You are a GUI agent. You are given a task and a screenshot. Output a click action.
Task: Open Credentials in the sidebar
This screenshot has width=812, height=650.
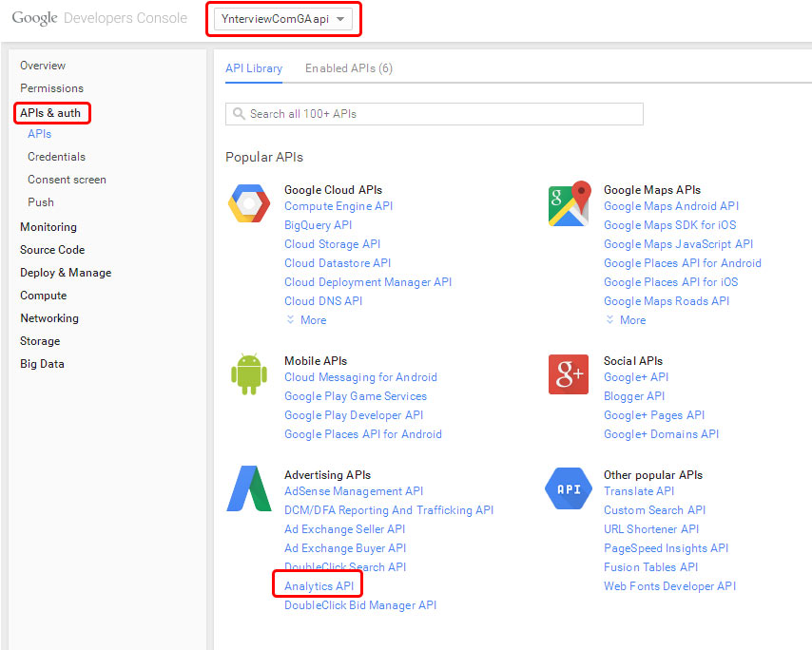click(x=56, y=156)
